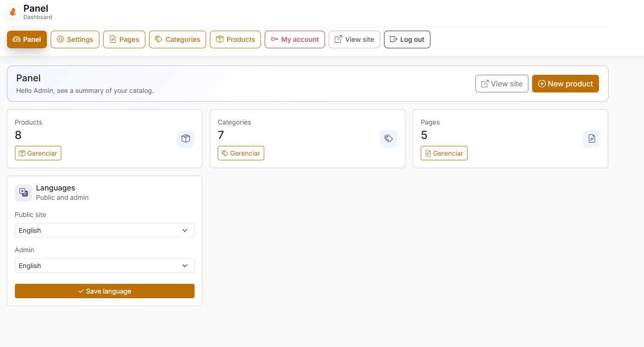Click the box icon in Products card
The height and width of the screenshot is (347, 644).
(x=186, y=138)
